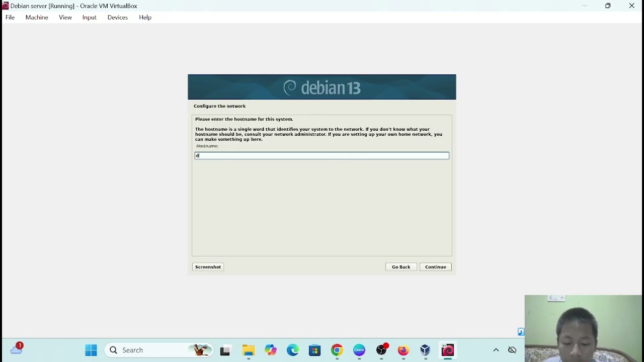Open the weather widget with notification badge
The width and height of the screenshot is (644, 362).
point(17,348)
